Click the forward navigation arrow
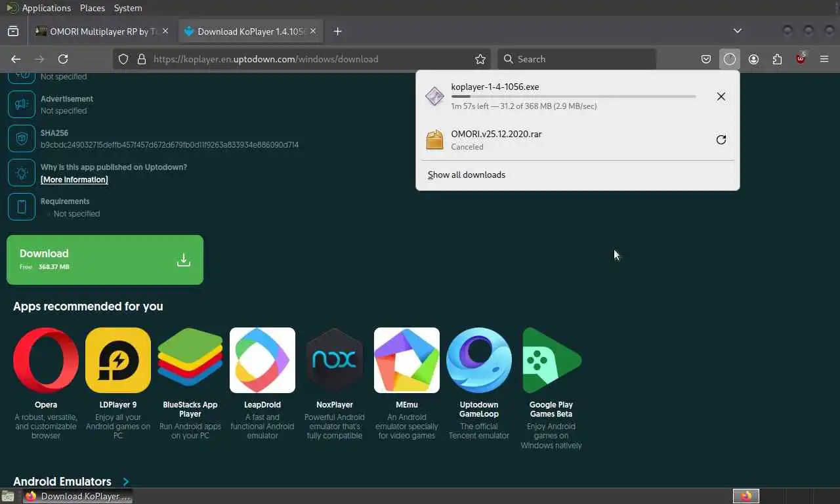This screenshot has height=504, width=840. pyautogui.click(x=39, y=59)
